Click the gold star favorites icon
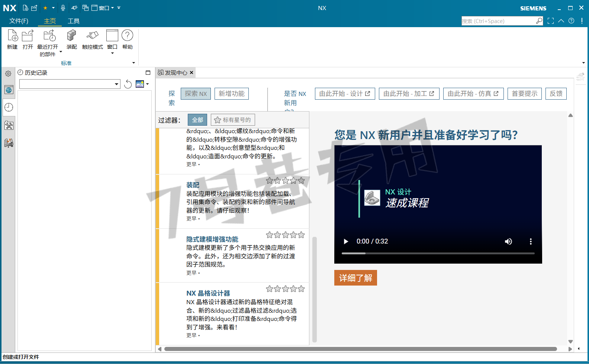 (x=45, y=8)
